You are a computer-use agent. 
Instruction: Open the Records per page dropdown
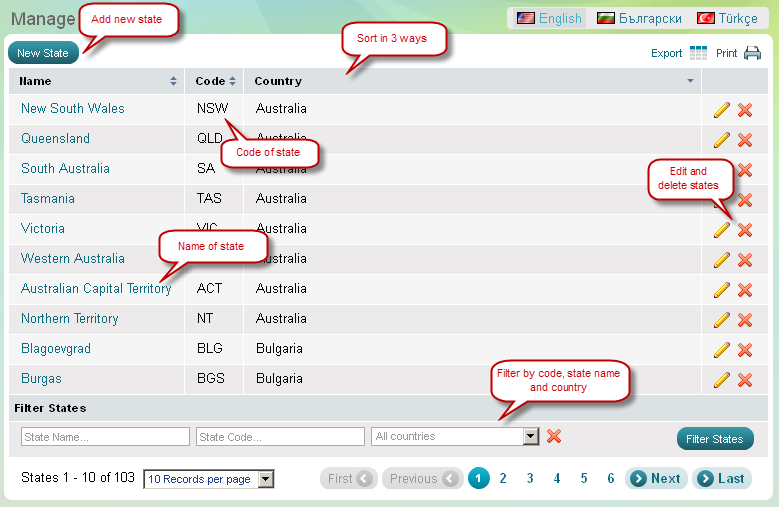click(265, 479)
